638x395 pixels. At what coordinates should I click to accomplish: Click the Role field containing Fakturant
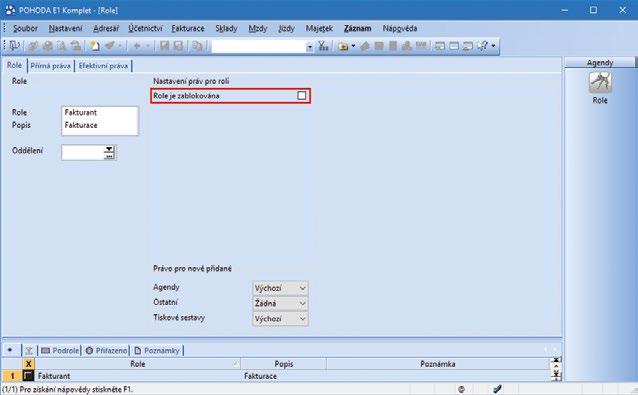(x=100, y=113)
